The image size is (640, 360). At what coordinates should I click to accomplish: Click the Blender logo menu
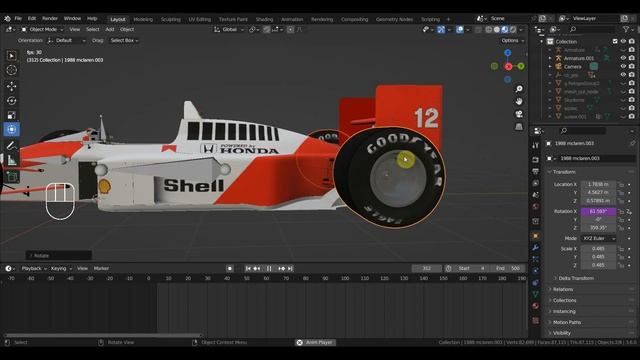click(7, 18)
